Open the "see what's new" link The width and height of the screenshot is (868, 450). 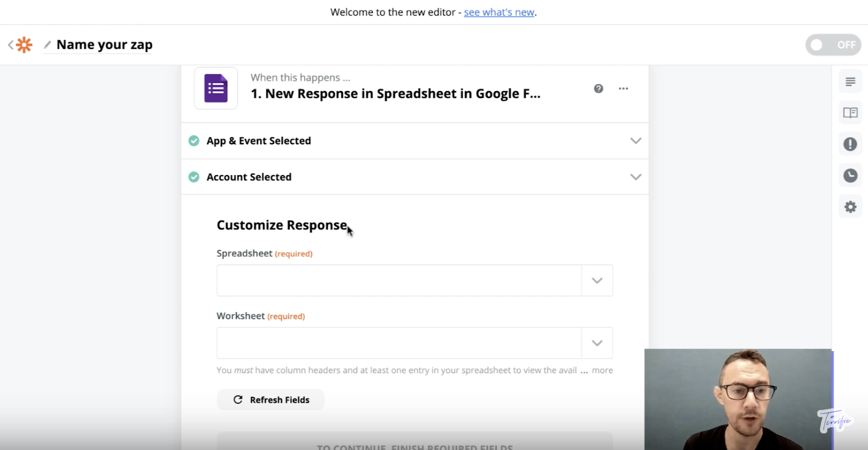[499, 12]
